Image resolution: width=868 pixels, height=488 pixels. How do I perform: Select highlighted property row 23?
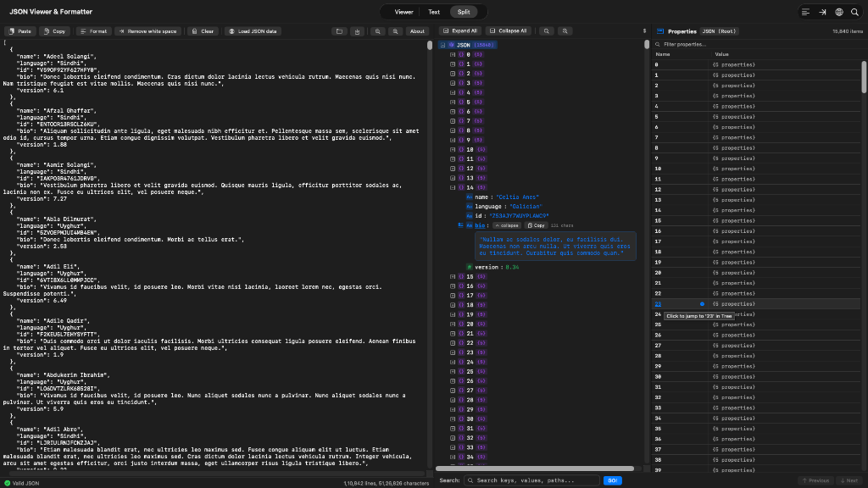pyautogui.click(x=757, y=304)
